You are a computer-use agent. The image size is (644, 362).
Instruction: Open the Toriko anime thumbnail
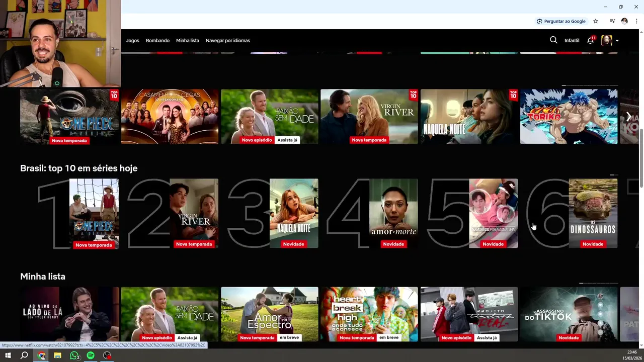click(x=569, y=117)
